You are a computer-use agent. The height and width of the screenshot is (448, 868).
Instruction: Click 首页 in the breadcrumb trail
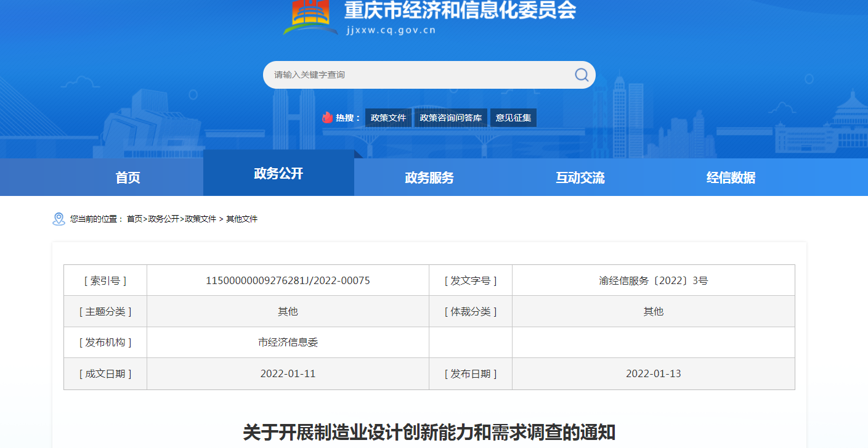click(134, 219)
